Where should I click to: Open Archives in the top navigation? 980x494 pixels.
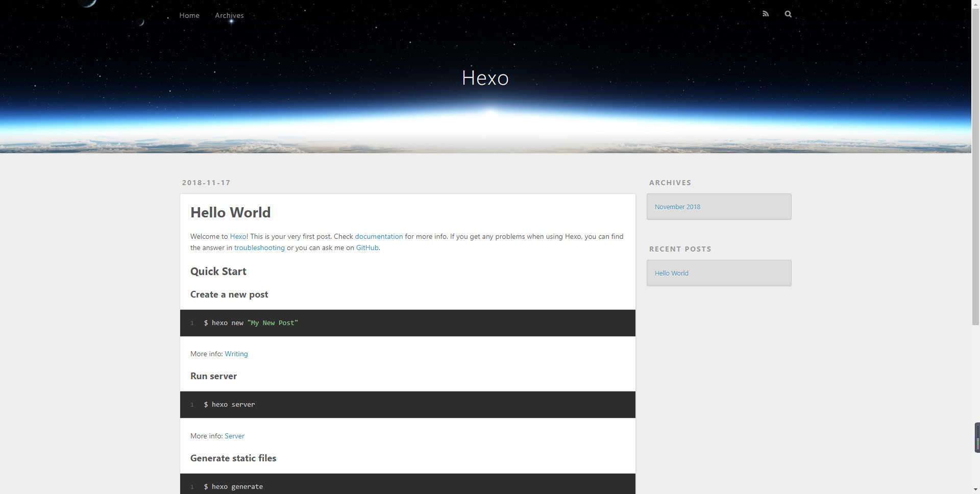[229, 15]
